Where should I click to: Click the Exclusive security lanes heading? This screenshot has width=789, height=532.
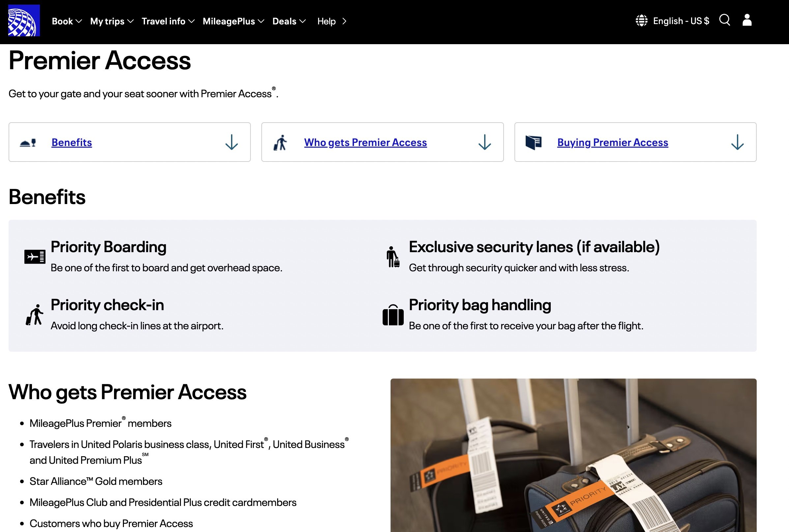coord(534,247)
